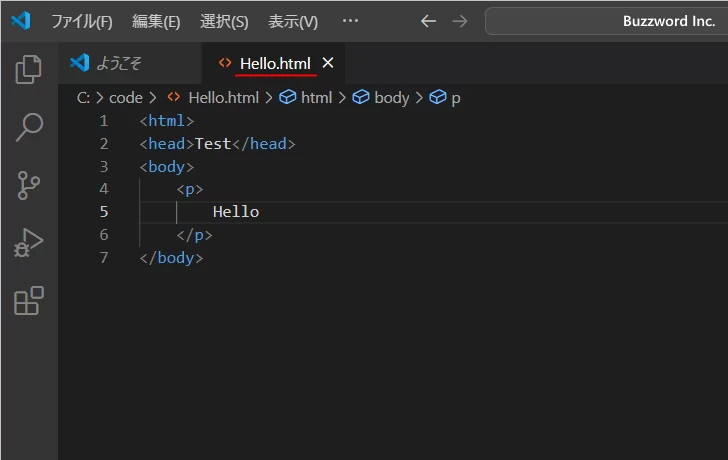Go forward using the right arrow
This screenshot has height=460, width=728.
click(459, 21)
